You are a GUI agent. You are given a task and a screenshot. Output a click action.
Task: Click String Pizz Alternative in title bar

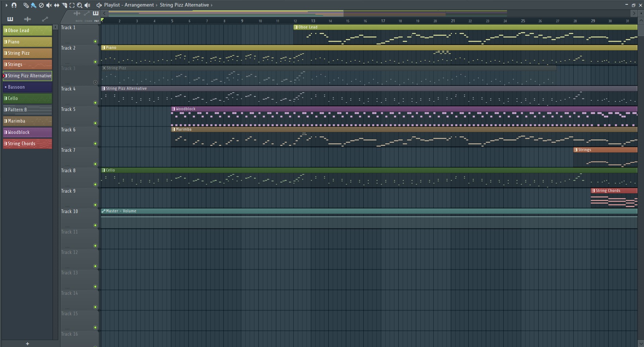tap(184, 5)
